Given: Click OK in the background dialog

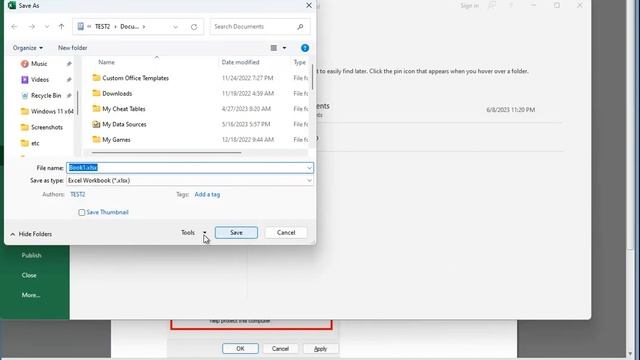Looking at the screenshot, I should point(240,349).
